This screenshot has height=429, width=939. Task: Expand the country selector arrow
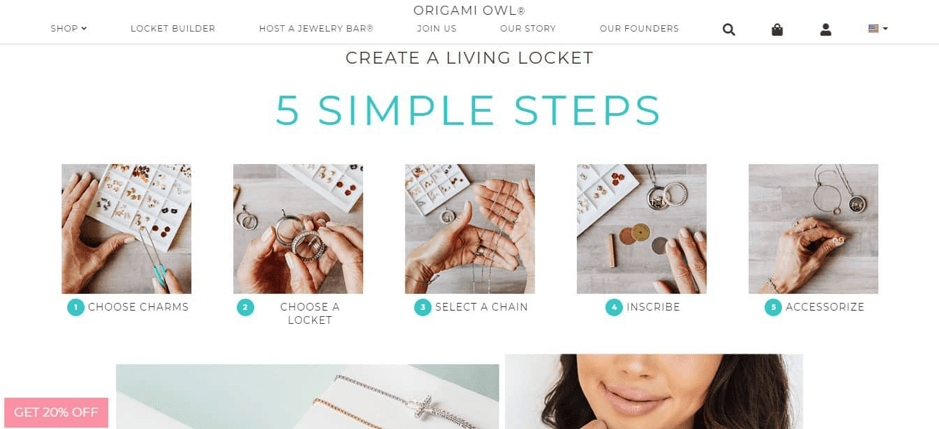point(885,28)
